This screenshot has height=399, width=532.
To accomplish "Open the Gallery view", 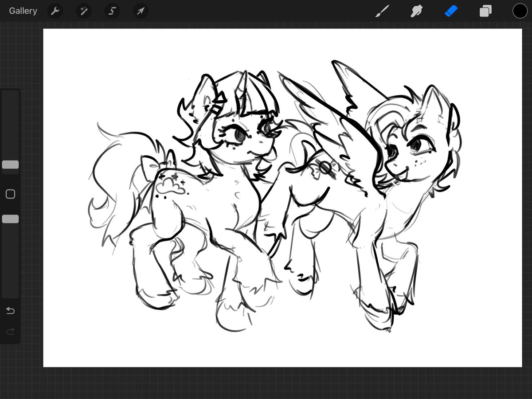I will click(23, 11).
